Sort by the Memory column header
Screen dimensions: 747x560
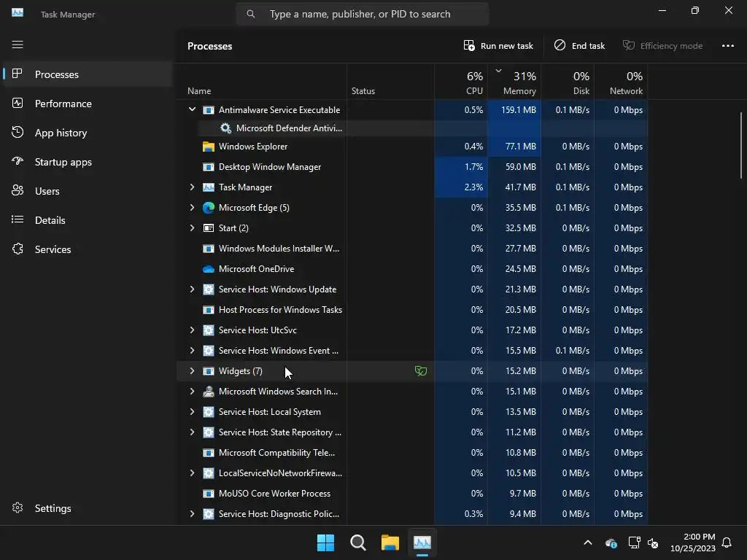pyautogui.click(x=514, y=83)
